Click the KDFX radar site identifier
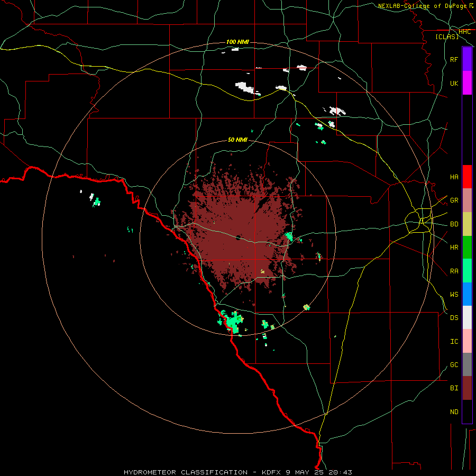Image resolution: width=476 pixels, height=476 pixels. coord(272,472)
